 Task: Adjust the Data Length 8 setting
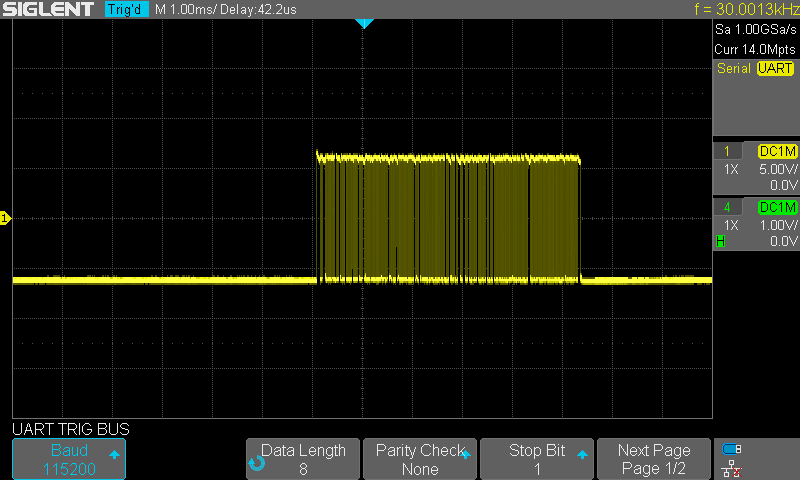coord(303,459)
